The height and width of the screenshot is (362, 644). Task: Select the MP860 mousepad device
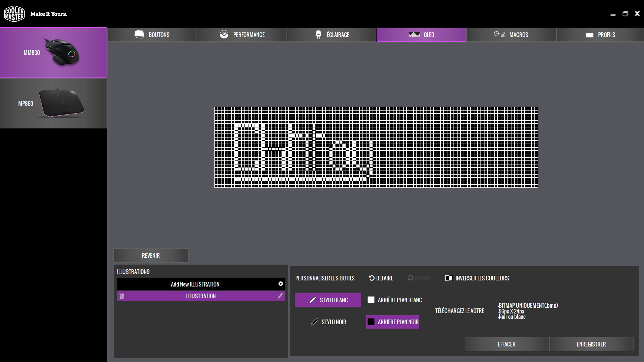53,103
